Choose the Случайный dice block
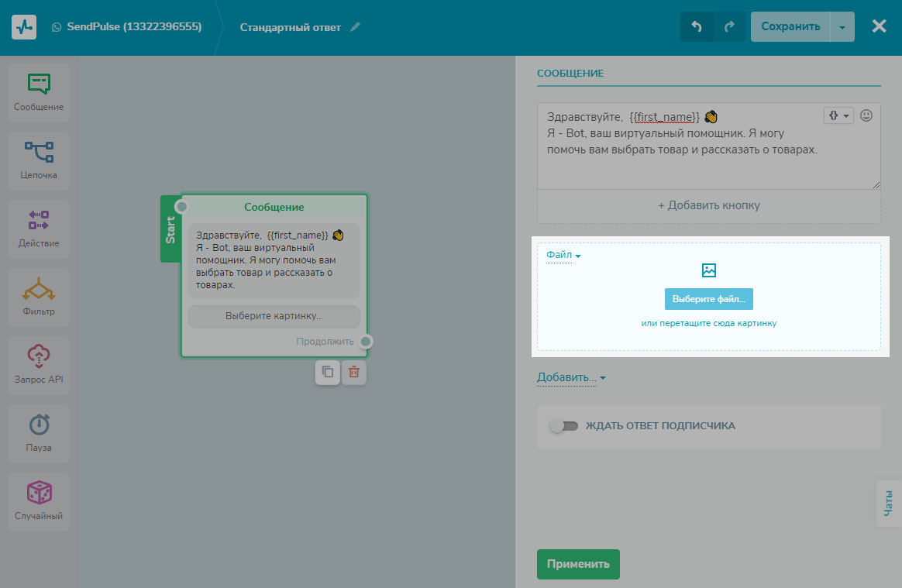This screenshot has height=588, width=902. point(39,501)
